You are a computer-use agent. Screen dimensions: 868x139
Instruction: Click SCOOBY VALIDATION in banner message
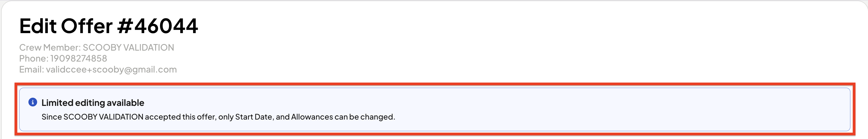(104, 117)
